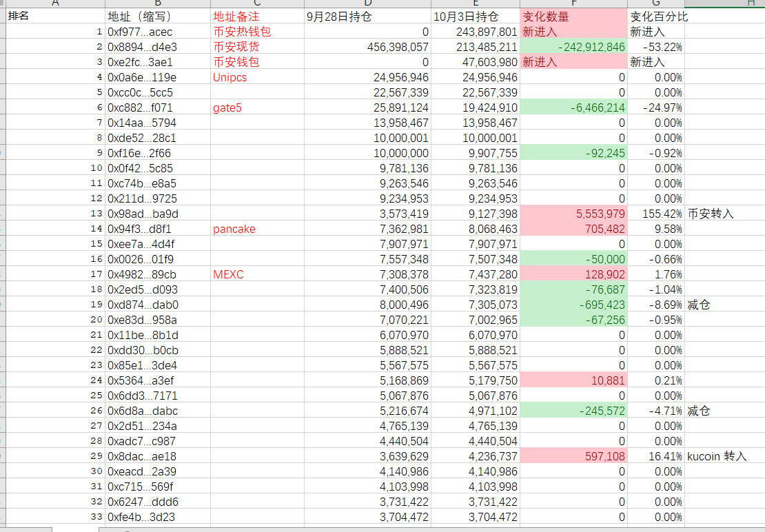Image resolution: width=765 pixels, height=532 pixels.
Task: Select the percentage cell -53.22%
Action: 655,47
